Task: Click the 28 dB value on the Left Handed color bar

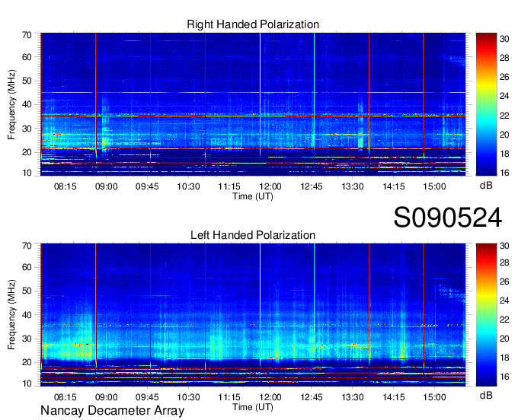Action: [x=504, y=262]
